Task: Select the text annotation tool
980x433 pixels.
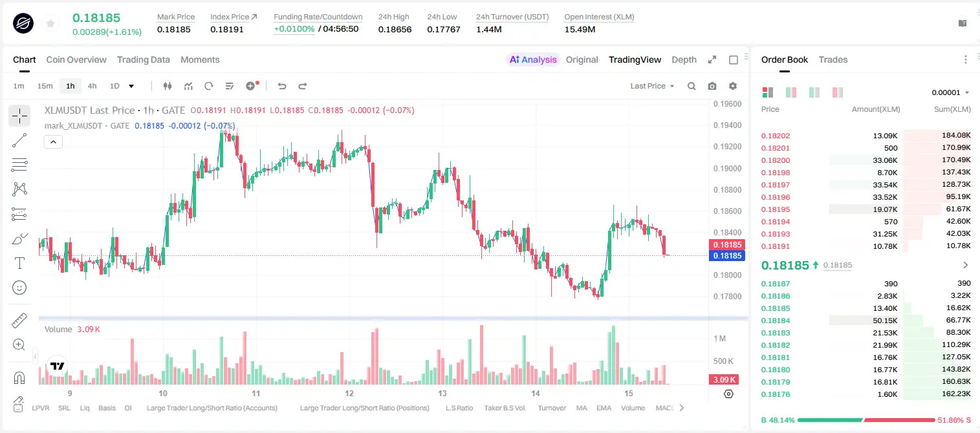Action: click(x=19, y=263)
